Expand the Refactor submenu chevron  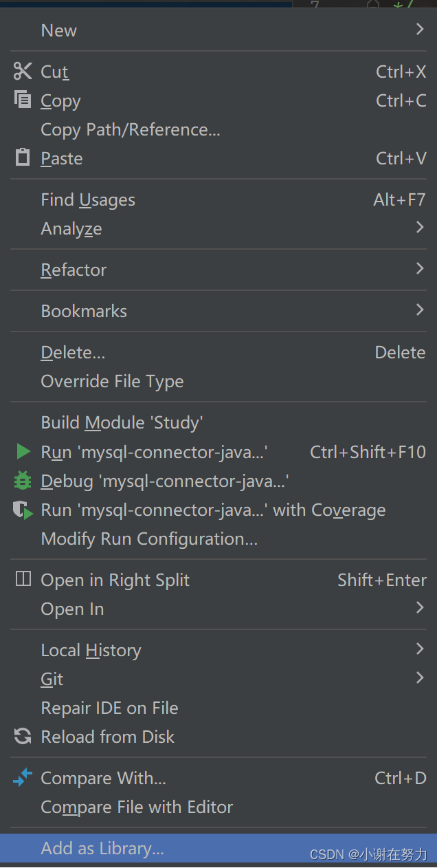pyautogui.click(x=420, y=268)
